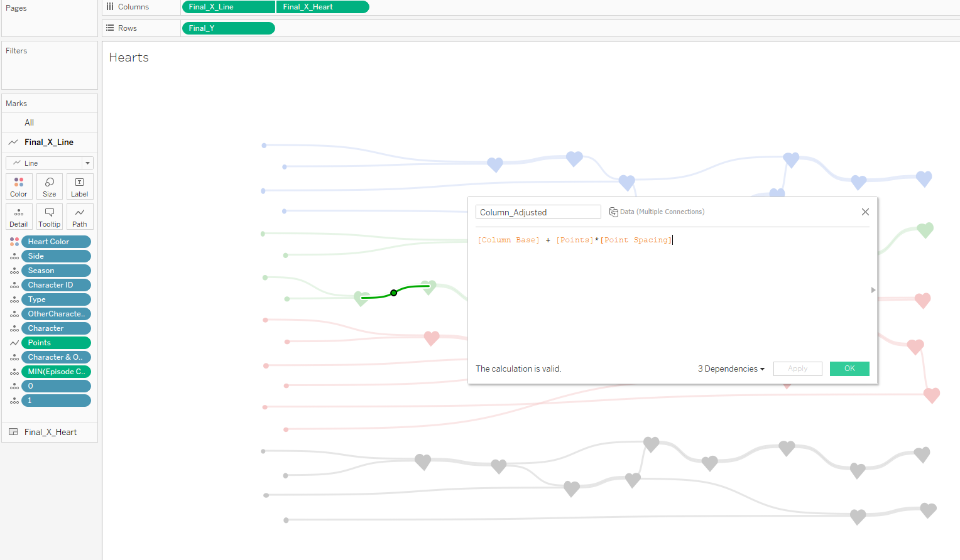The image size is (960, 560).
Task: Open the Tooltip marks card button
Action: tap(50, 217)
